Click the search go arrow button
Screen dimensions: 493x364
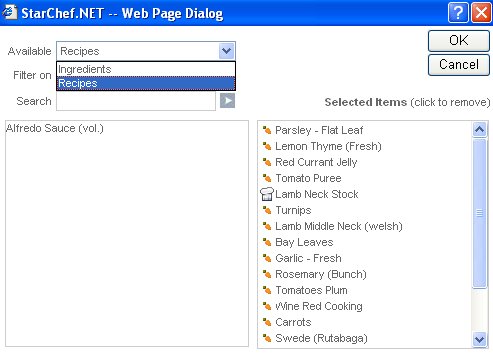227,101
